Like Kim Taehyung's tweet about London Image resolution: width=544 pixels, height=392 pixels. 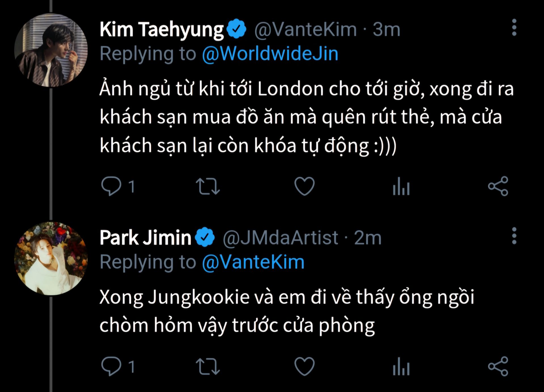[x=305, y=186]
